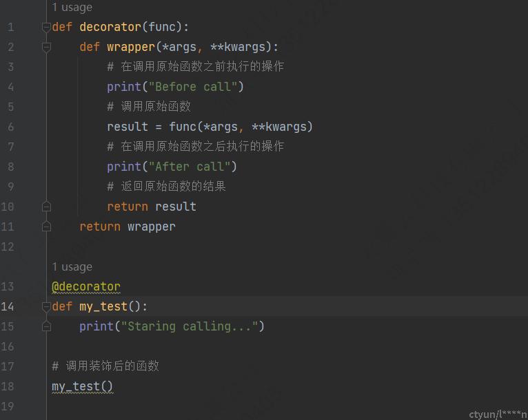Click line number 6 in the gutter
Screen dimensions: 528x420
pos(11,127)
